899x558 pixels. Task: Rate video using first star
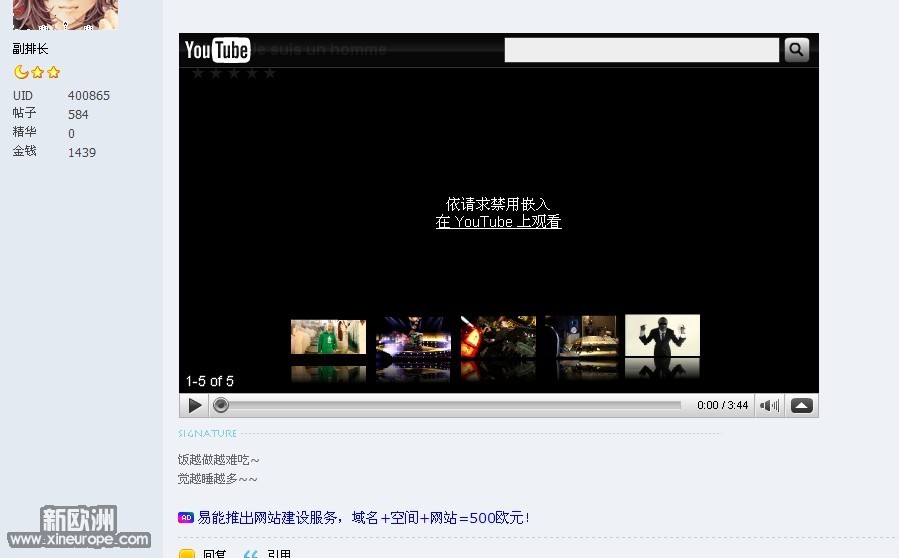(x=198, y=73)
